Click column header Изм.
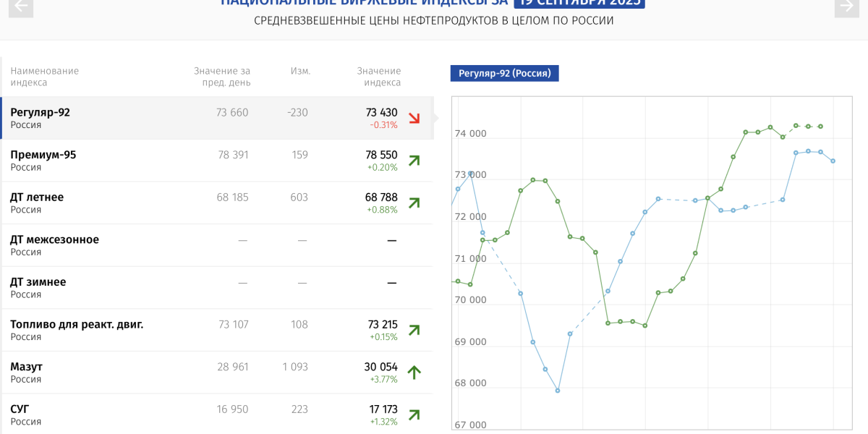Image resolution: width=868 pixels, height=434 pixels. (x=300, y=71)
